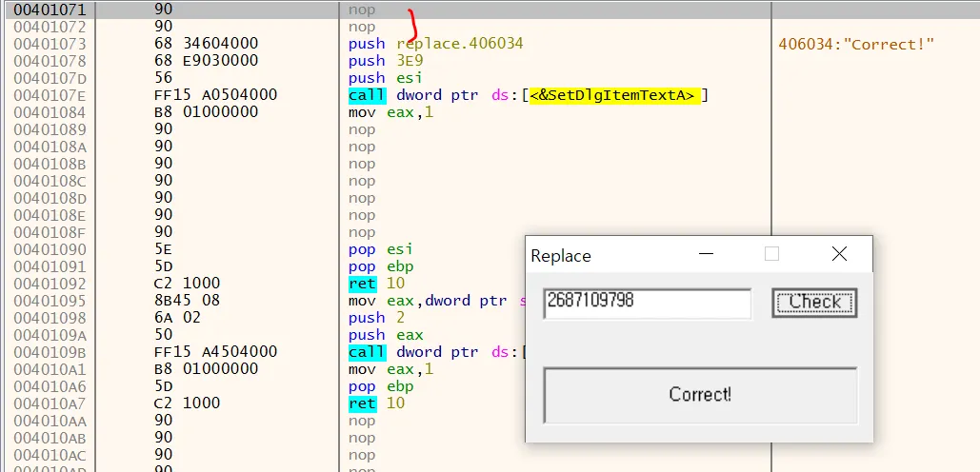Click ret 10 at address 00401092
The width and height of the screenshot is (980, 472).
tap(377, 284)
